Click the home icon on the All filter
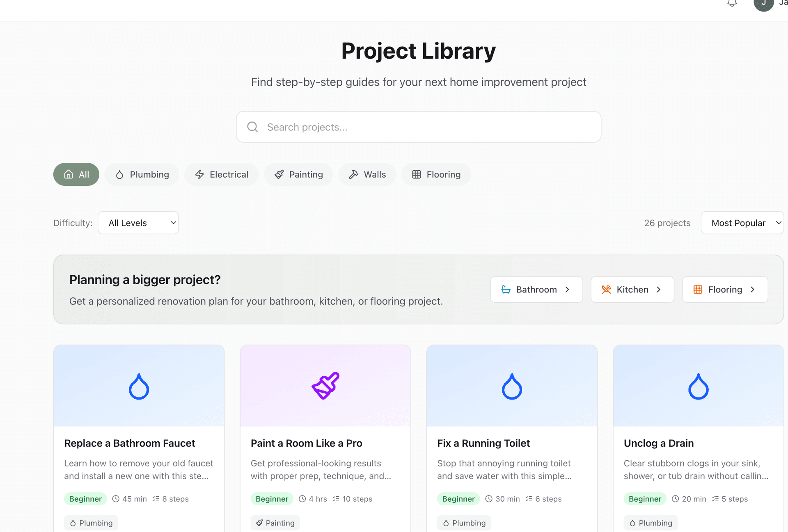The width and height of the screenshot is (788, 532). [x=69, y=174]
